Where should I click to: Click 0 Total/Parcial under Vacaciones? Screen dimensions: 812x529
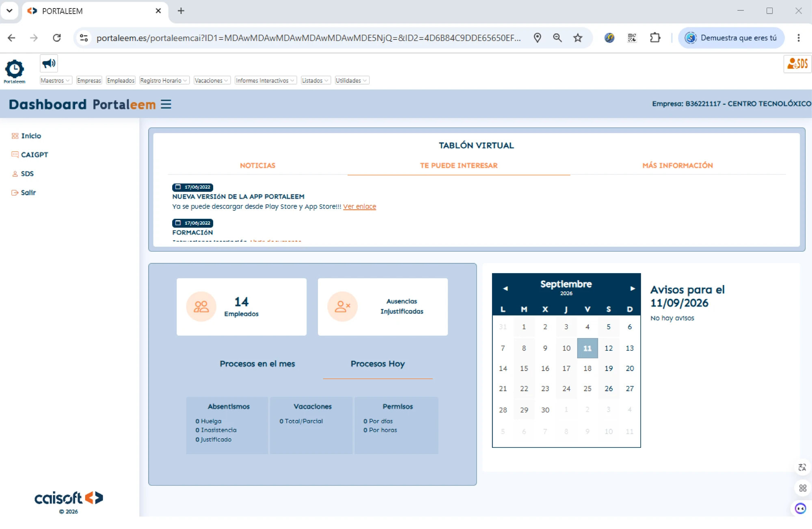point(301,421)
